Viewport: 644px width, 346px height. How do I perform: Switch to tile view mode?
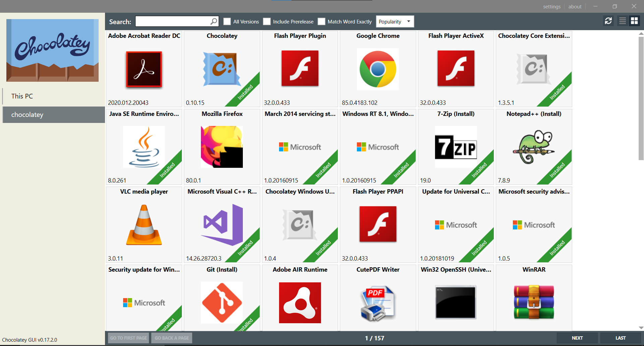click(634, 21)
